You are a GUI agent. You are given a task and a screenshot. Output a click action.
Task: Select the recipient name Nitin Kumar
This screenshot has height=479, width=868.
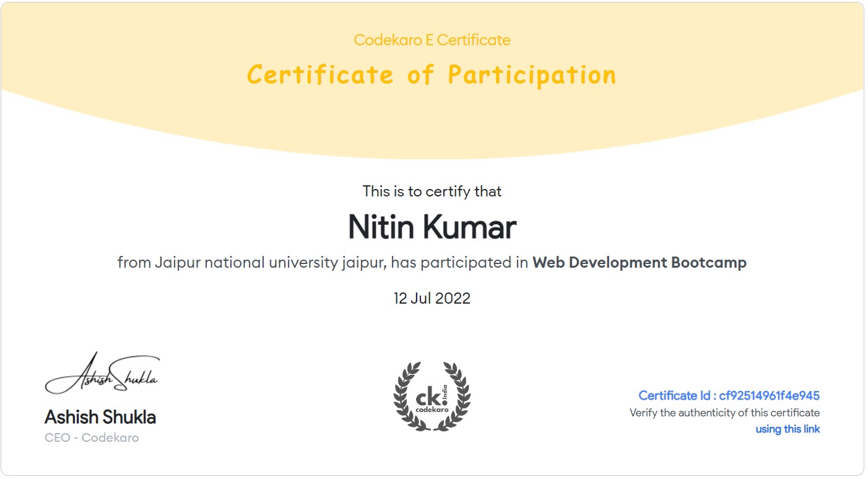pos(432,227)
